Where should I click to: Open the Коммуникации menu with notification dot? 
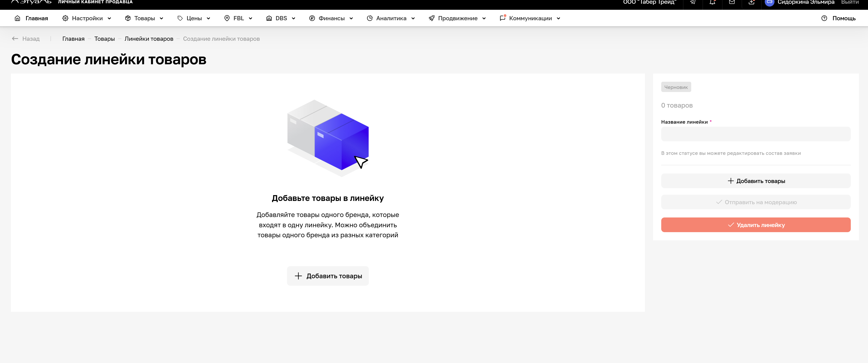tap(530, 18)
